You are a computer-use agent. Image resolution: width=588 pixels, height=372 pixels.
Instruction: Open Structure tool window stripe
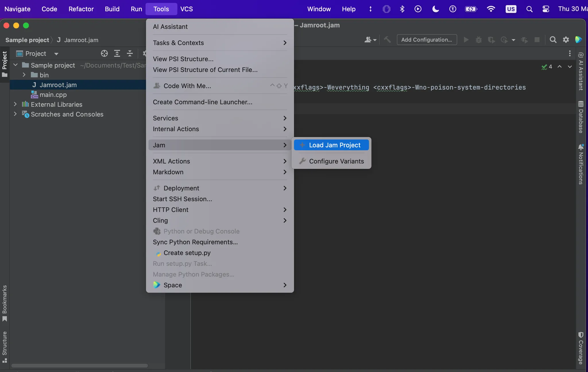5,347
